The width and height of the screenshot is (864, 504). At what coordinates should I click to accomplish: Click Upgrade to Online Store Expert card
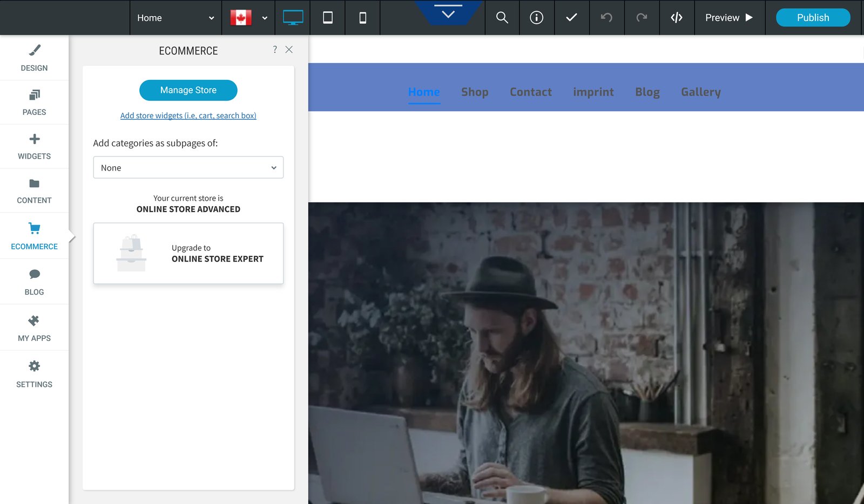tap(188, 254)
